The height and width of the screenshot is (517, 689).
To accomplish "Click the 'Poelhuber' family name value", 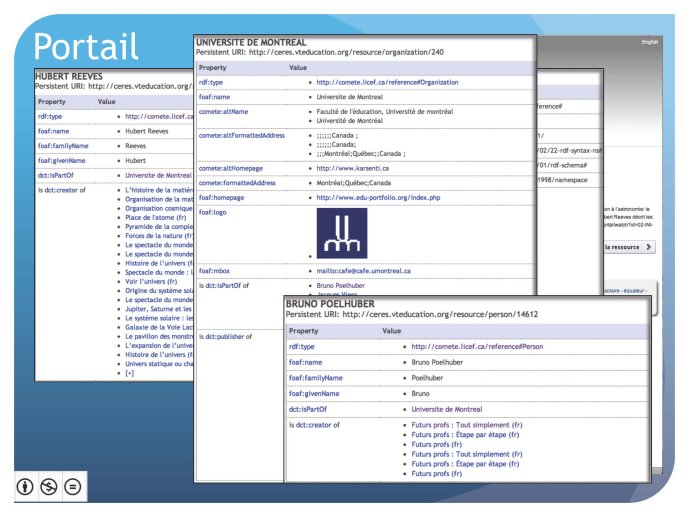I will 427,378.
